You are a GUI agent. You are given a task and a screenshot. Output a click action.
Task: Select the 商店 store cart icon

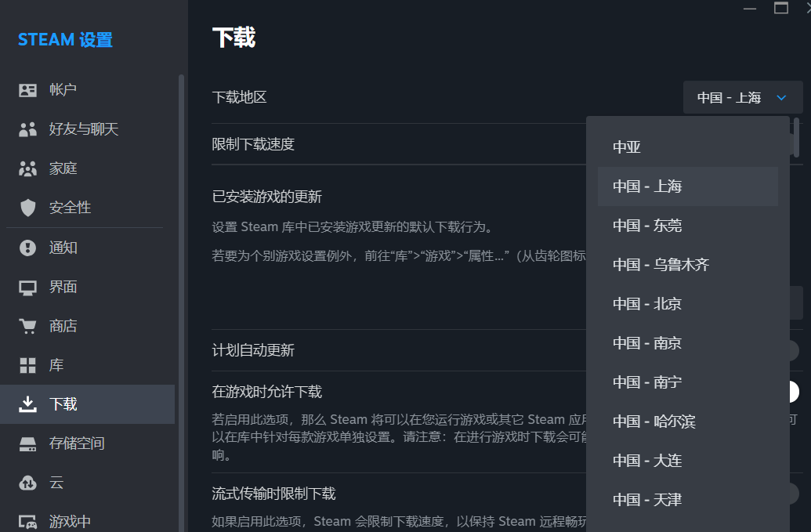[27, 325]
